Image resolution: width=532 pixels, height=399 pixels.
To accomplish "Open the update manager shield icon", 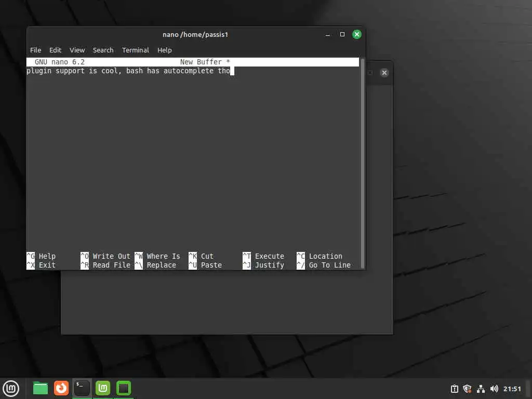I will pyautogui.click(x=467, y=389).
